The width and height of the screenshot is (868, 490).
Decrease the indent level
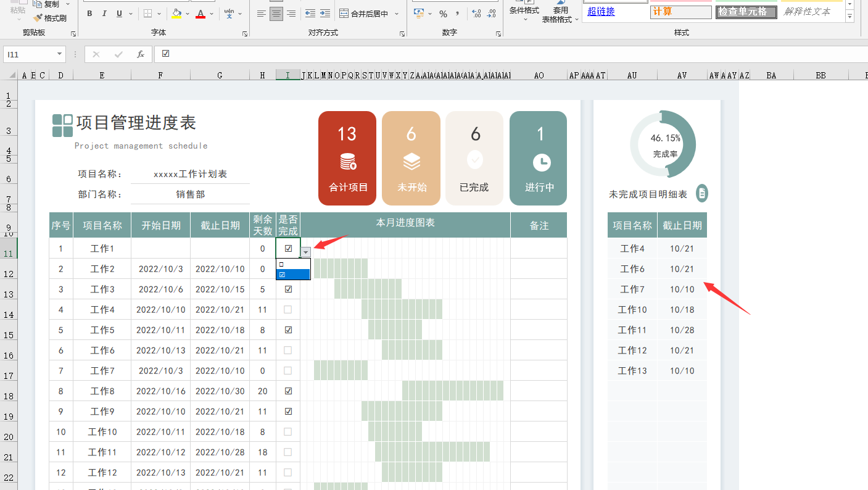(310, 14)
